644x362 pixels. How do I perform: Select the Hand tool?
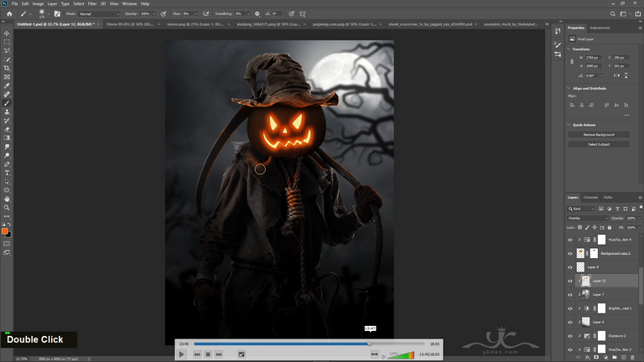[7, 199]
